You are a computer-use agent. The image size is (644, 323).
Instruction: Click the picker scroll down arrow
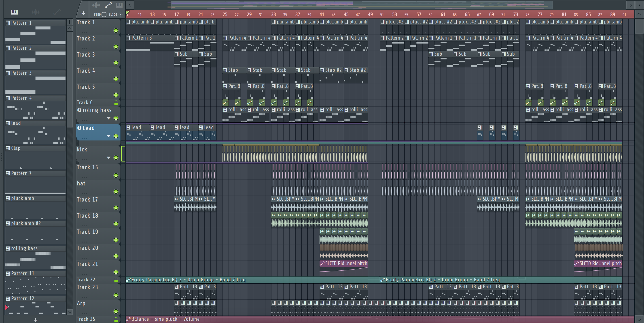[x=70, y=312]
